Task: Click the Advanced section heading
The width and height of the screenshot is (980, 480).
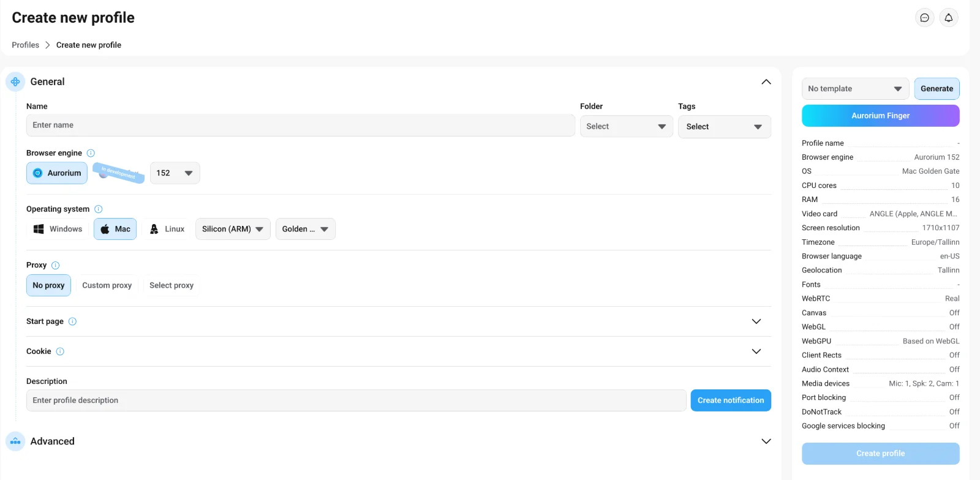Action: (x=53, y=441)
